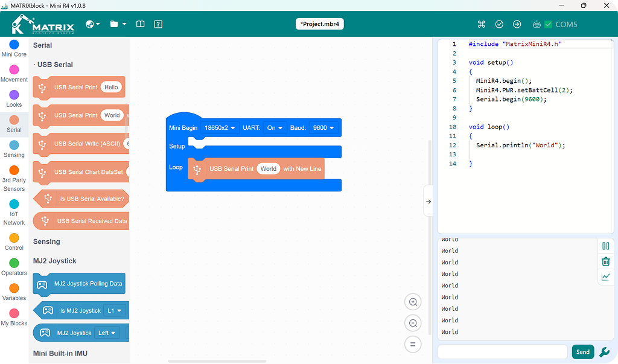Select the Sensing category
Screen dimensions: 618x364
coord(14,150)
